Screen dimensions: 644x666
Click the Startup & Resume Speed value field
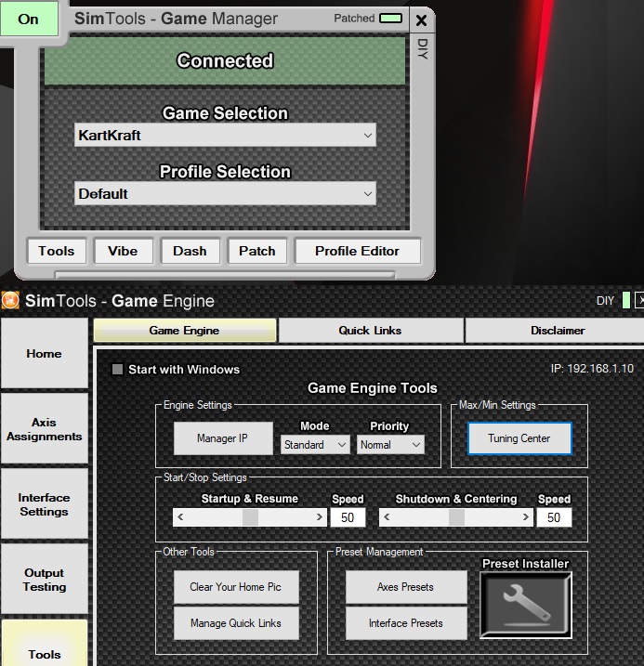click(x=348, y=517)
